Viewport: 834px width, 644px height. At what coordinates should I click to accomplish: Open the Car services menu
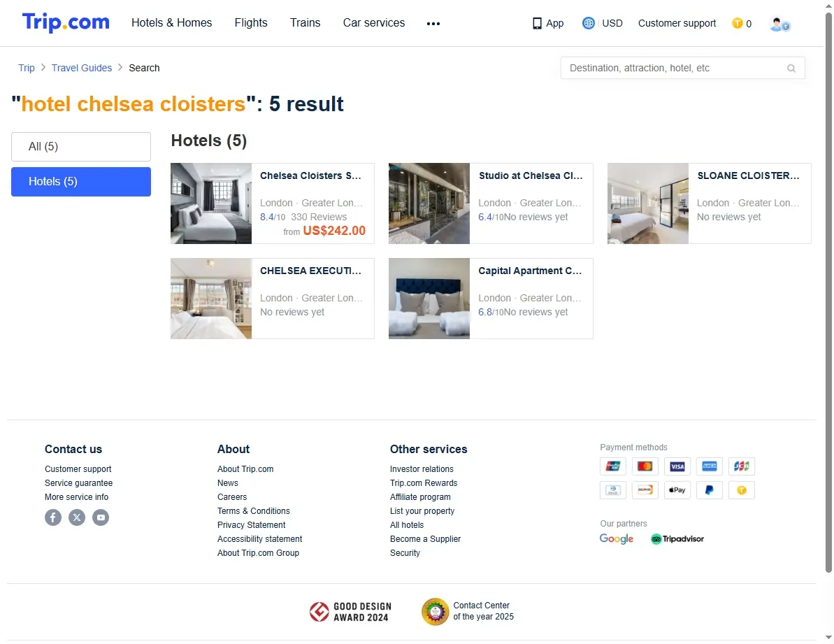point(374,23)
